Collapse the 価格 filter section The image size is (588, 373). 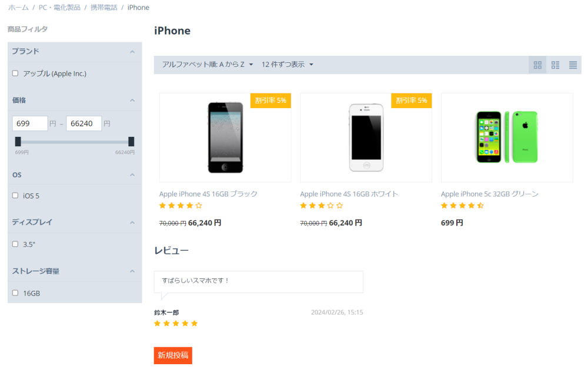coord(132,100)
